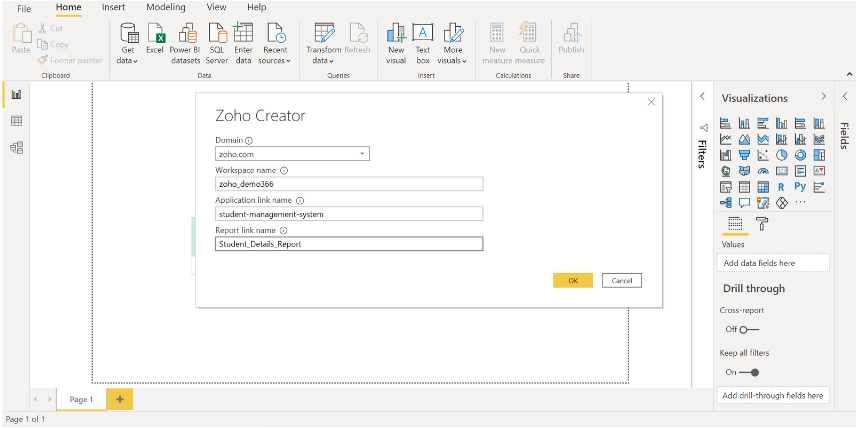
Task: Toggle the Cross-report switch
Action: point(749,329)
